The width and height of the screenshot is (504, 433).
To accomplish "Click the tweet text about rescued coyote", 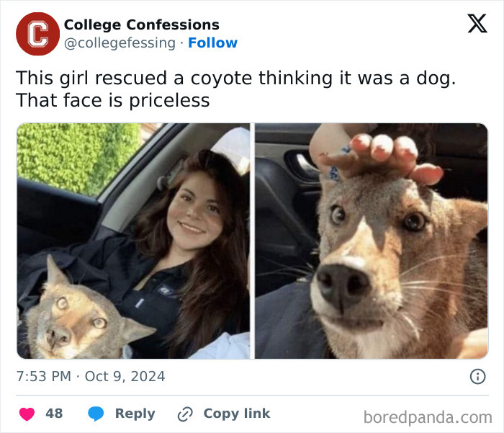I will coord(235,89).
